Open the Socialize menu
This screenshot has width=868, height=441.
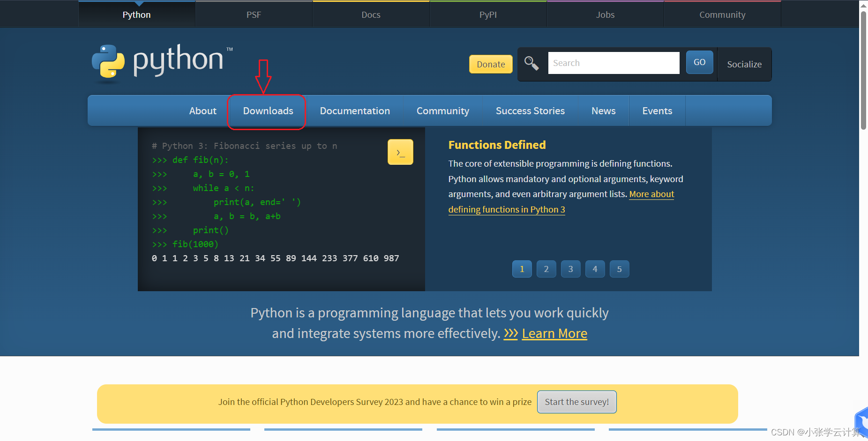(744, 64)
